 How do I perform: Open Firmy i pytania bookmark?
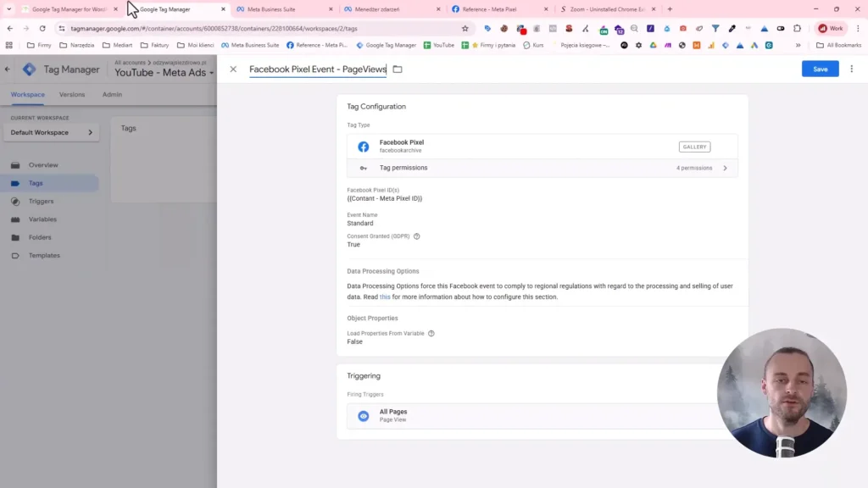pyautogui.click(x=488, y=46)
